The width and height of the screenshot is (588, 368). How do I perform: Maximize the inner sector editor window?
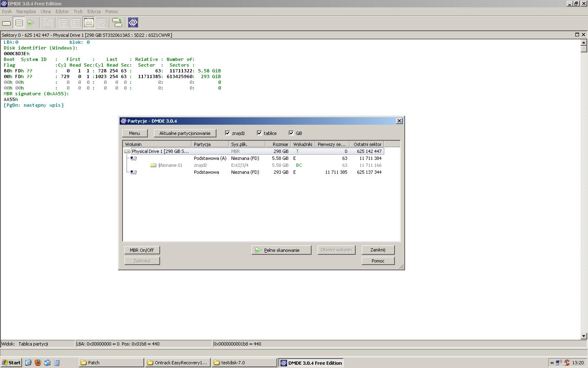click(577, 35)
